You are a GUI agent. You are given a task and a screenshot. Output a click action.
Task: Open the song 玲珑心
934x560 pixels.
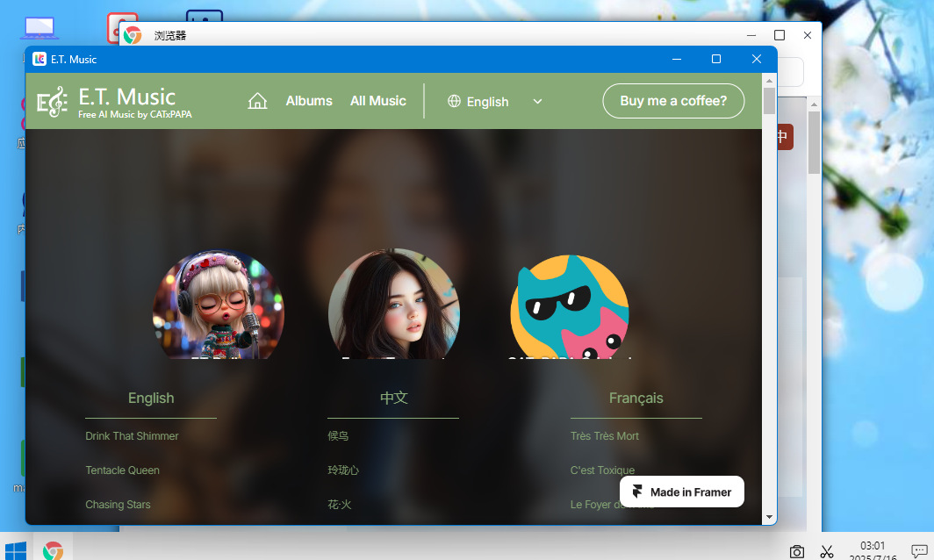(x=343, y=470)
